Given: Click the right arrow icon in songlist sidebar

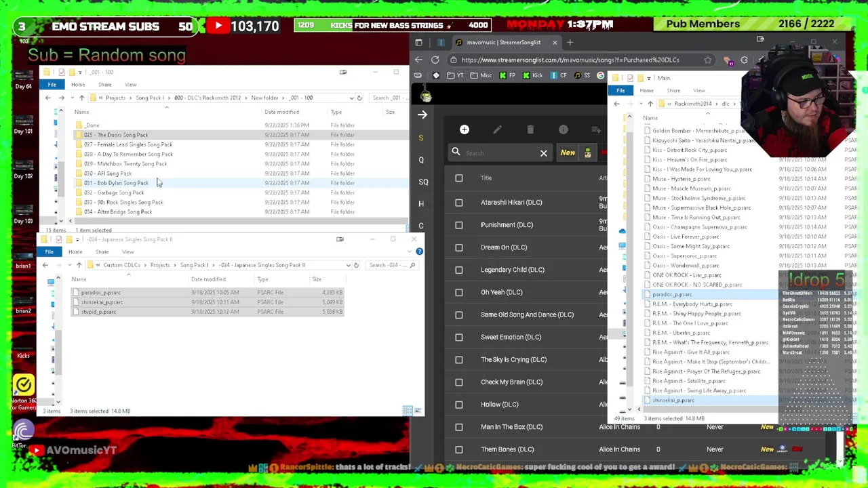Looking at the screenshot, I should (422, 115).
